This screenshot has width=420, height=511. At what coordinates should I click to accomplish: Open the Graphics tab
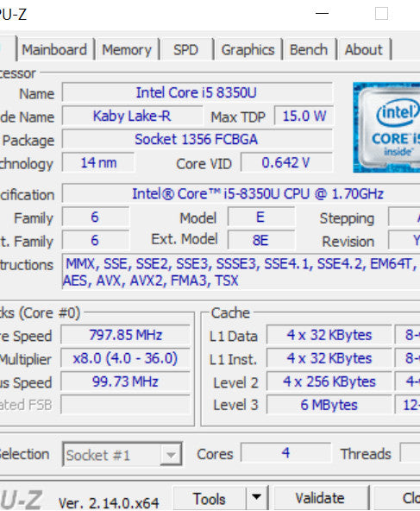pyautogui.click(x=248, y=50)
